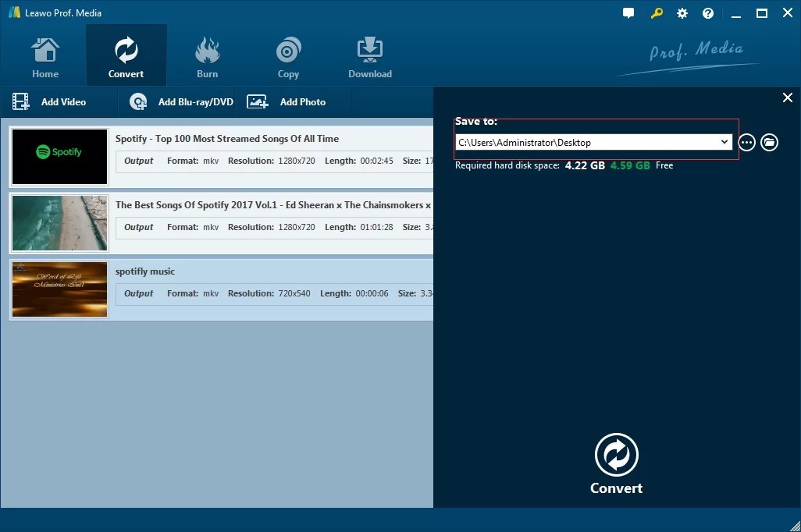Click Length 00:00:06 value
Image resolution: width=801 pixels, height=532 pixels.
click(372, 293)
